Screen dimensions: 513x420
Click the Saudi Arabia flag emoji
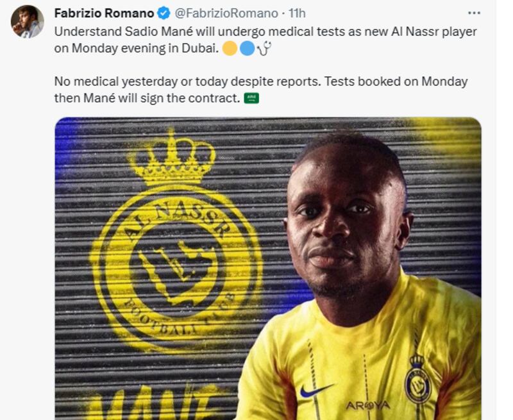click(x=251, y=98)
